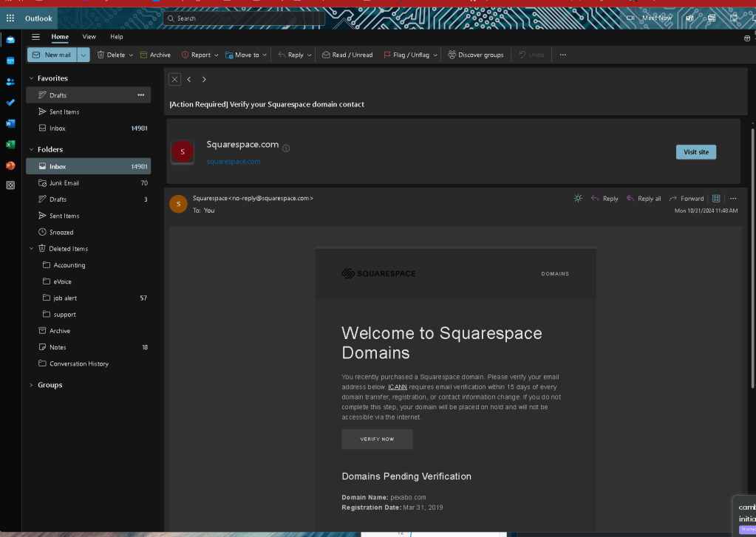Open toolbar more options ellipsis

pyautogui.click(x=562, y=55)
